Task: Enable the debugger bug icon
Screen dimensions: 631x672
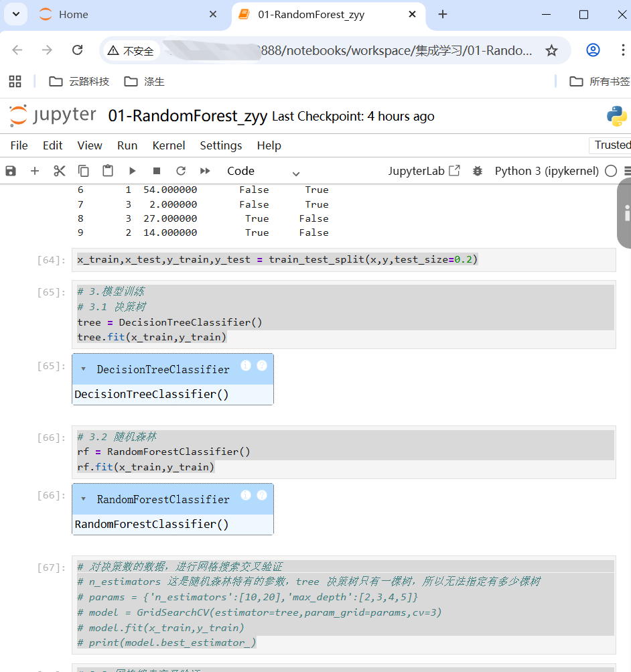Action: (478, 171)
